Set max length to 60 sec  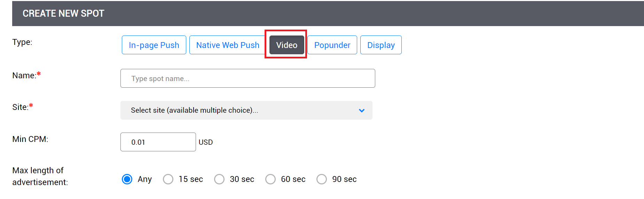point(270,179)
